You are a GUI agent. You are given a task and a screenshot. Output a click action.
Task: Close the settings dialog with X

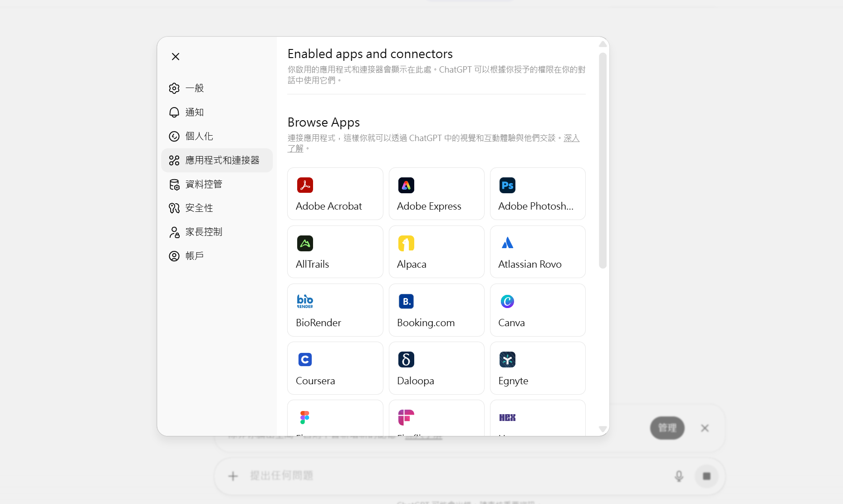pos(176,57)
